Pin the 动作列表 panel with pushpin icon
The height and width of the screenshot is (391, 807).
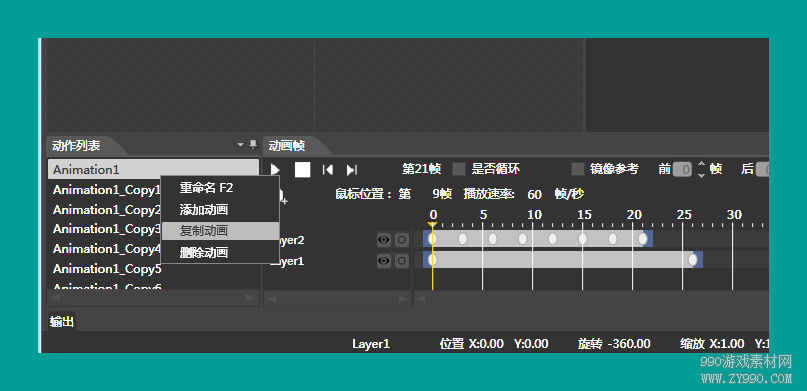(x=253, y=145)
